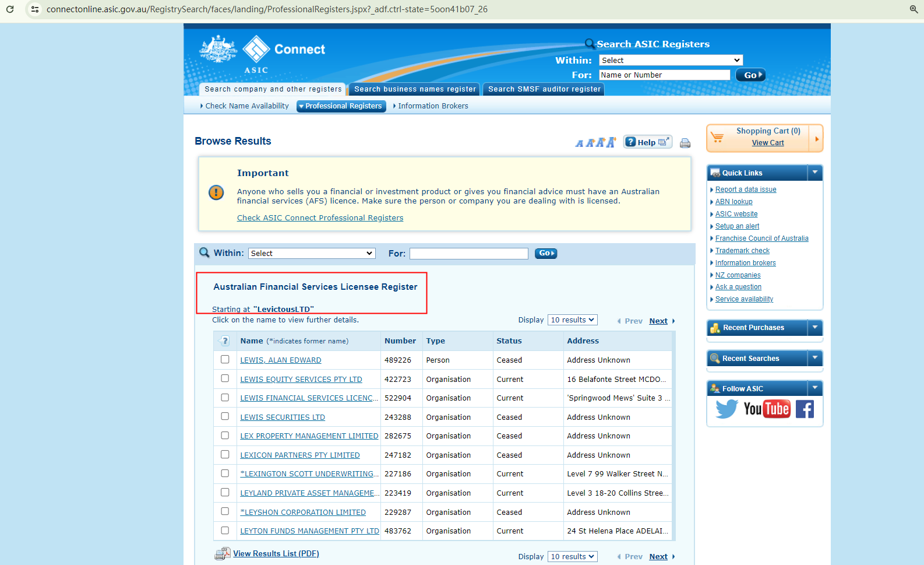Open the ASIC Facebook icon
The height and width of the screenshot is (565, 924).
coord(805,409)
